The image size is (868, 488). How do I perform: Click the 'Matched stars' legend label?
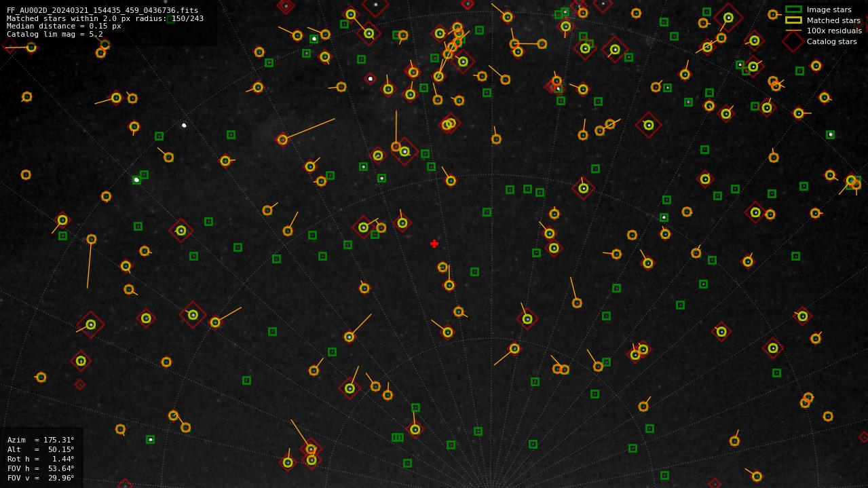[x=833, y=20]
